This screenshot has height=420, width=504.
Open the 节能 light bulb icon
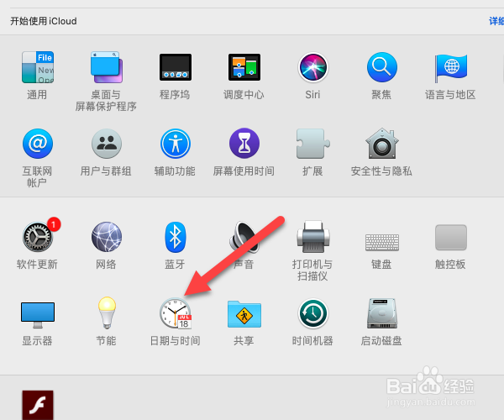coord(107,313)
